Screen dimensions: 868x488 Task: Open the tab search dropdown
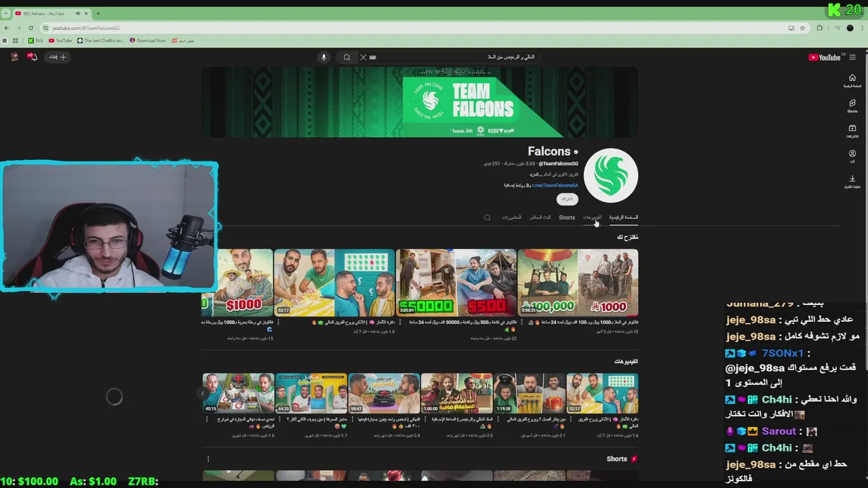pos(6,14)
